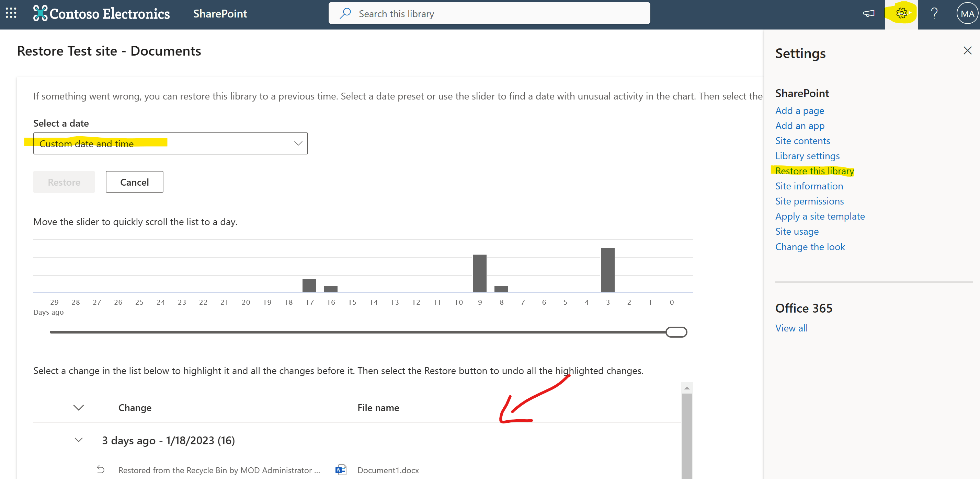This screenshot has width=980, height=479.
Task: Open Change the look
Action: 810,247
